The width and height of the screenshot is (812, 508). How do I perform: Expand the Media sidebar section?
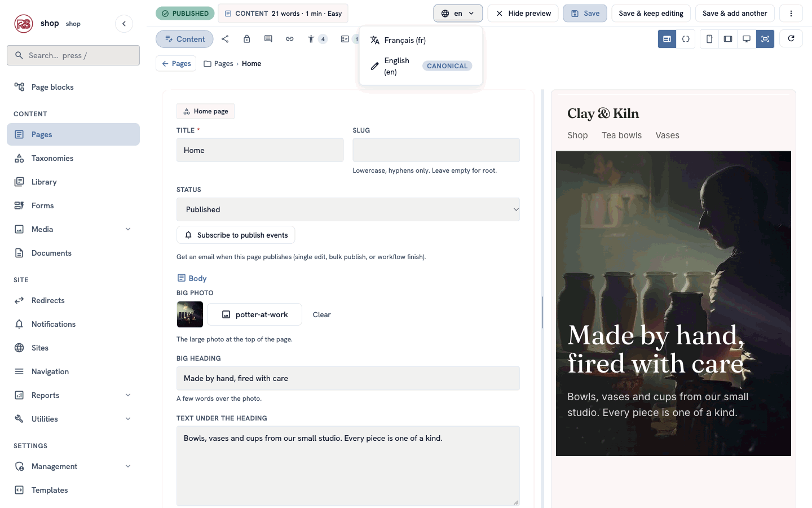pos(128,229)
